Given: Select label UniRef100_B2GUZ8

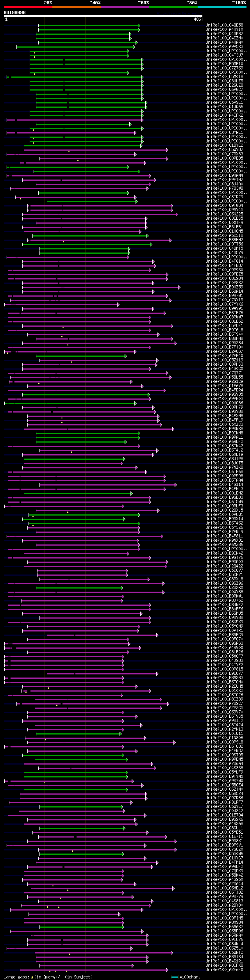Looking at the screenshot, I should (224, 85).
